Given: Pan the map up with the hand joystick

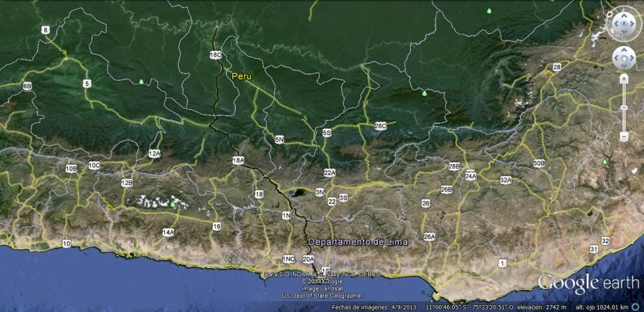Looking at the screenshot, I should [x=624, y=51].
